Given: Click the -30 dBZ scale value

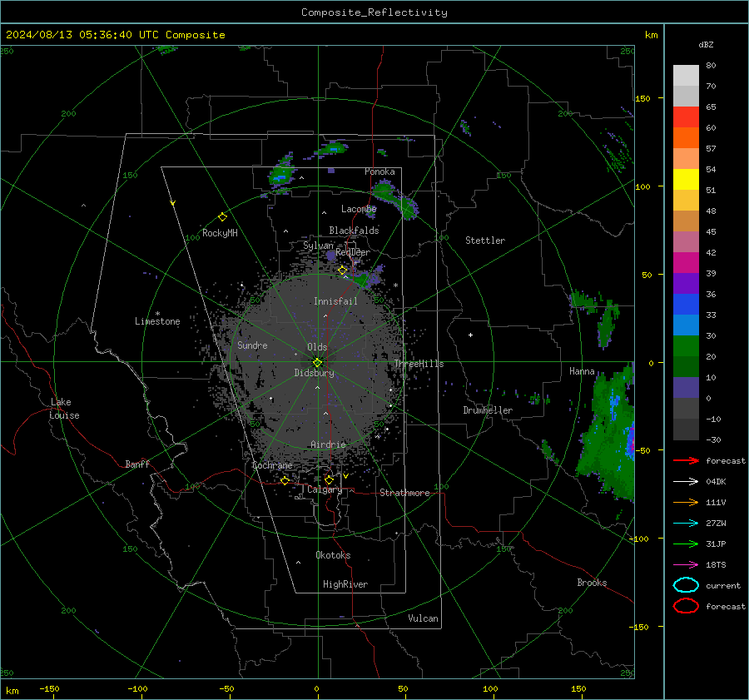Looking at the screenshot, I should tap(714, 439).
